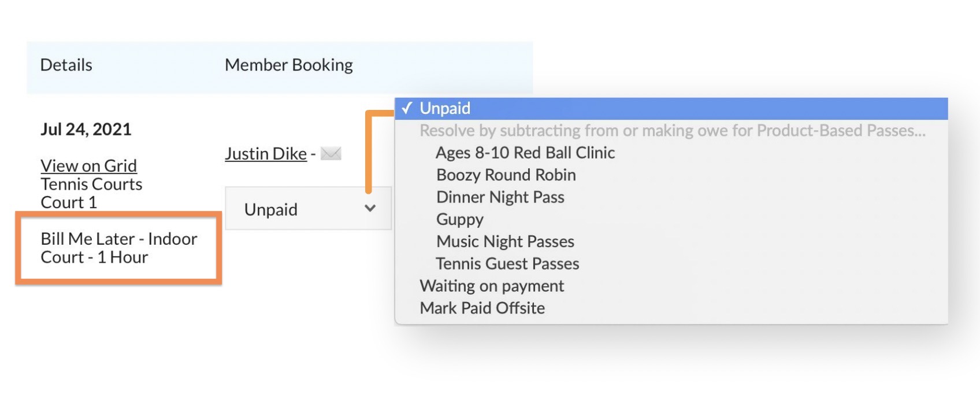
Task: Pick the Dinner Night Pass option
Action: pos(500,197)
